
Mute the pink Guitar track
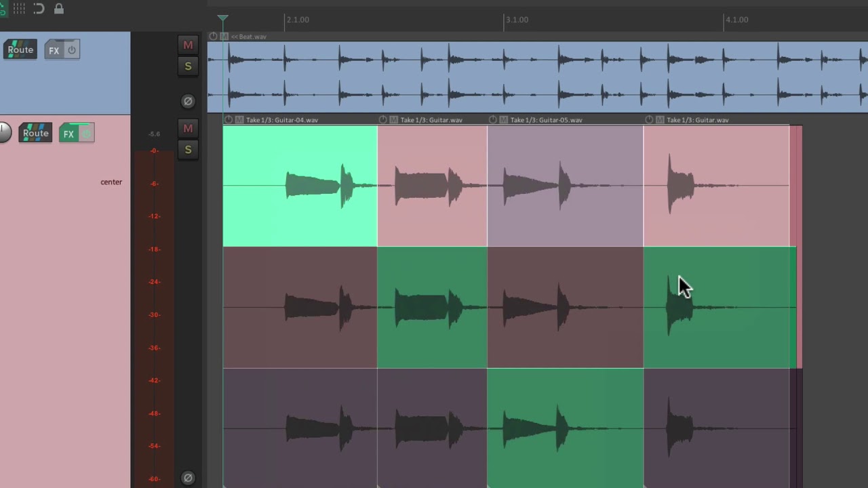click(188, 128)
